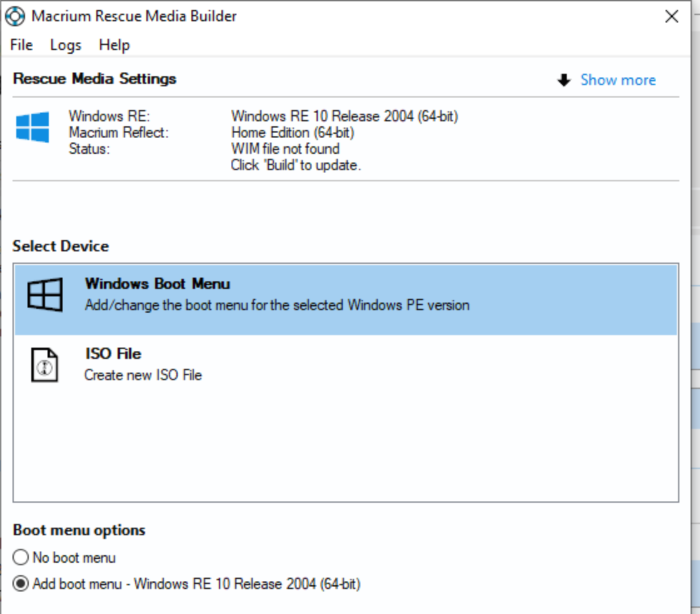Click the black down-arrow beside Show more
The width and height of the screenshot is (700, 614).
[x=564, y=80]
